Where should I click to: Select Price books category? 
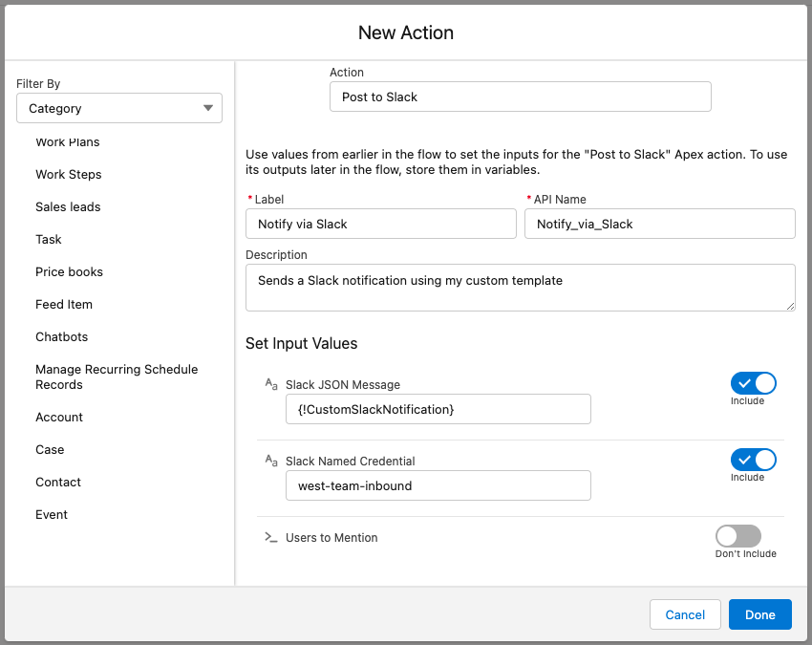[x=69, y=272]
